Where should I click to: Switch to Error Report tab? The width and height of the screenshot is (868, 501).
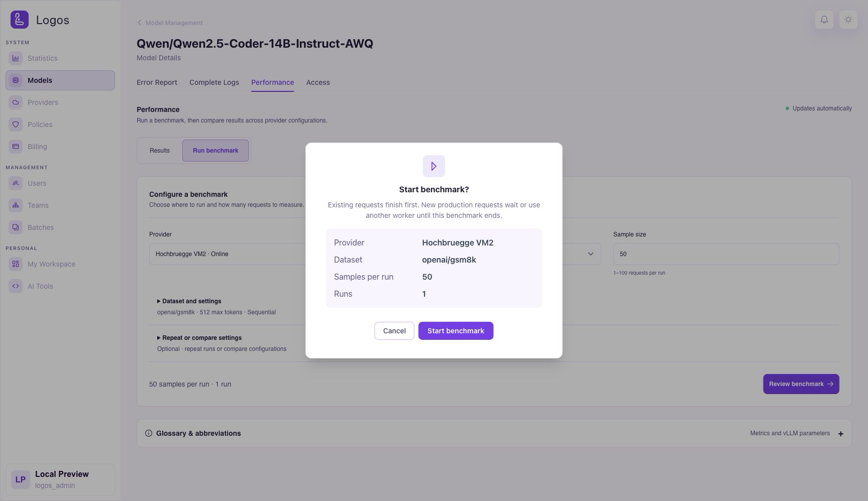click(157, 82)
